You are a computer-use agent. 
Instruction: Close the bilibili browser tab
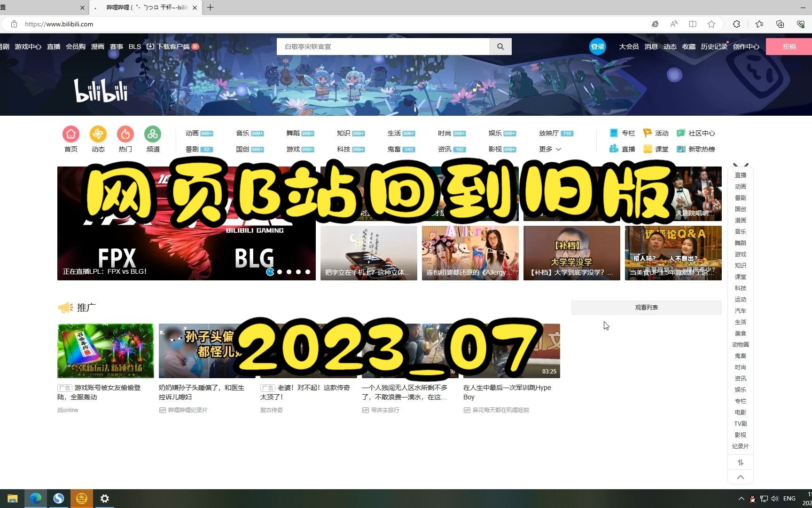(x=195, y=8)
